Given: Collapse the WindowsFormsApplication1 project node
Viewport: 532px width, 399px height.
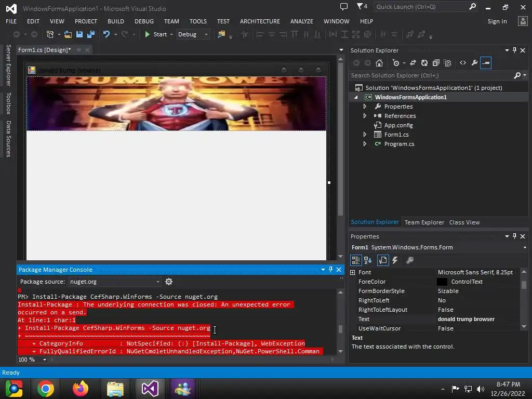Looking at the screenshot, I should pyautogui.click(x=356, y=97).
